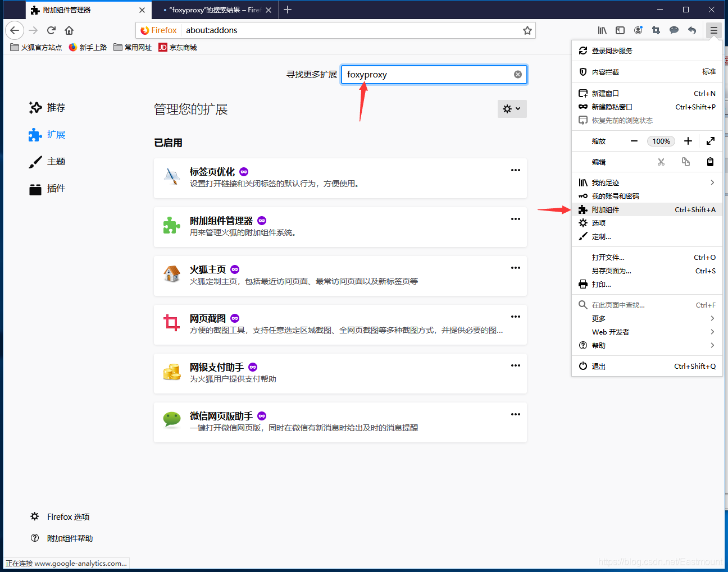The width and height of the screenshot is (728, 572).
Task: Open the library toolbar icon
Action: coord(602,30)
